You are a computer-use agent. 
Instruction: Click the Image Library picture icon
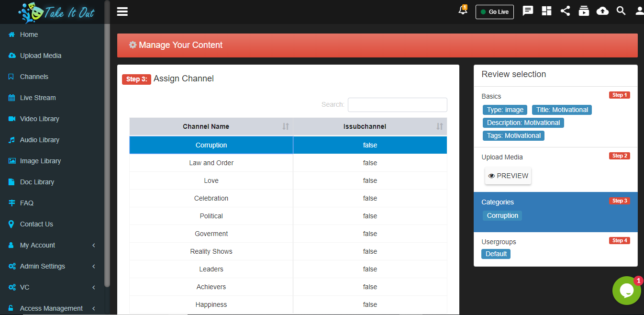[x=12, y=161]
